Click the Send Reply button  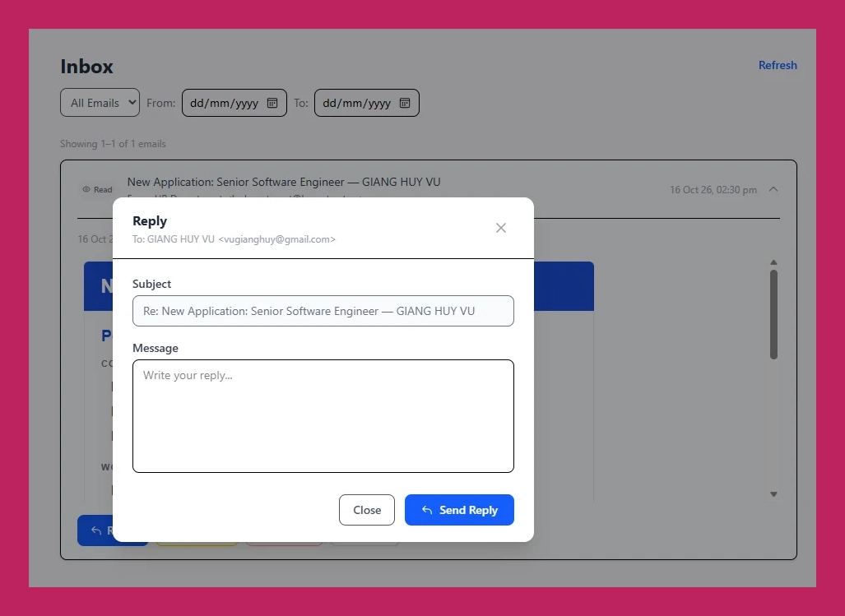(459, 510)
